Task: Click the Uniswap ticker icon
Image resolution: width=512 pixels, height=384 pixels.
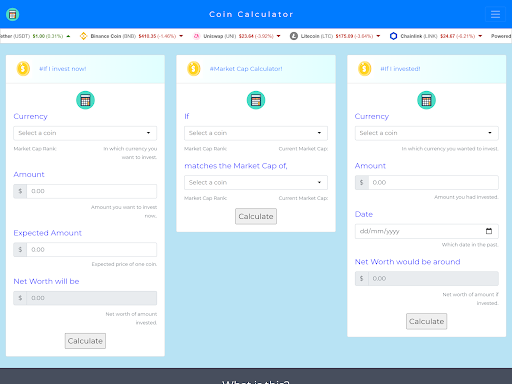Action: pos(196,36)
